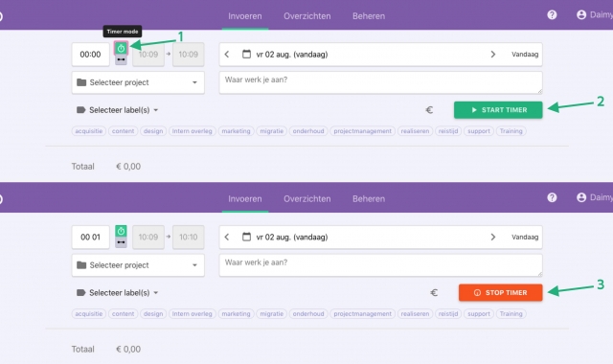Select the marketing label chip in upper panel

pyautogui.click(x=236, y=131)
